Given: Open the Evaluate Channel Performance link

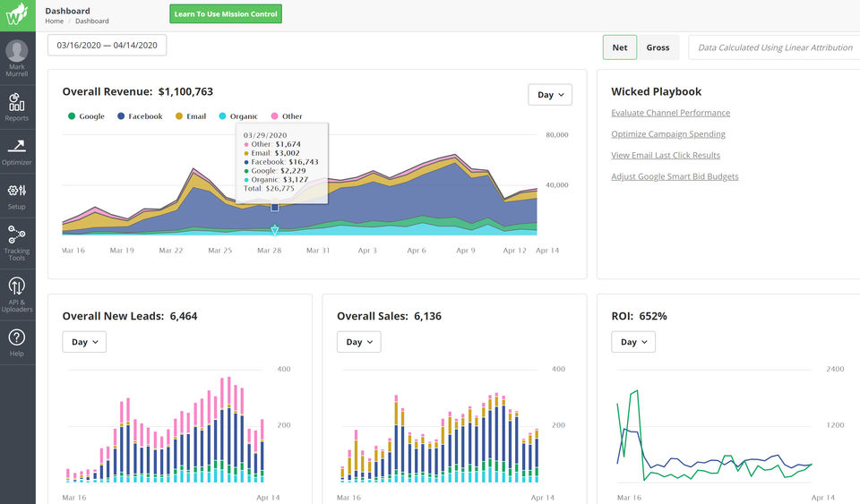Looking at the screenshot, I should pos(670,113).
